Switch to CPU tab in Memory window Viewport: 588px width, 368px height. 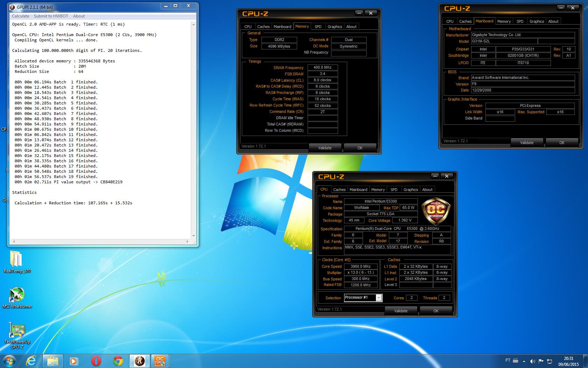pyautogui.click(x=248, y=27)
